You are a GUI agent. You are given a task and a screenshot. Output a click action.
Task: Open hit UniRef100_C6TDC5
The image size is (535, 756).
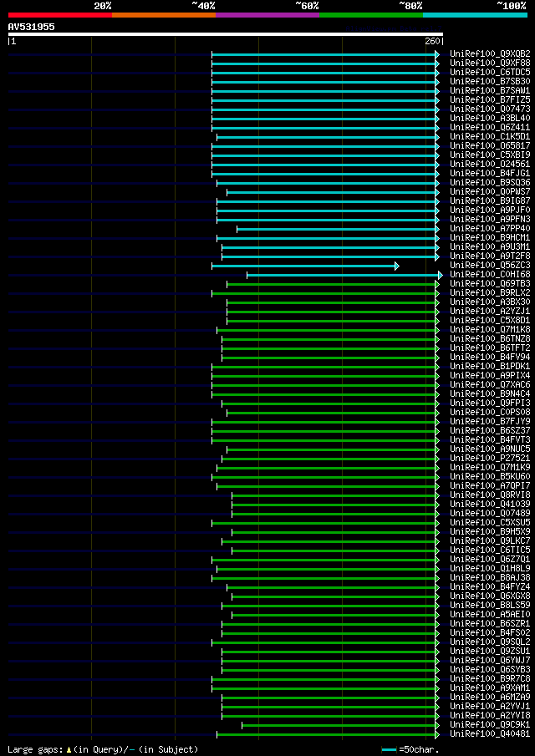pos(490,73)
